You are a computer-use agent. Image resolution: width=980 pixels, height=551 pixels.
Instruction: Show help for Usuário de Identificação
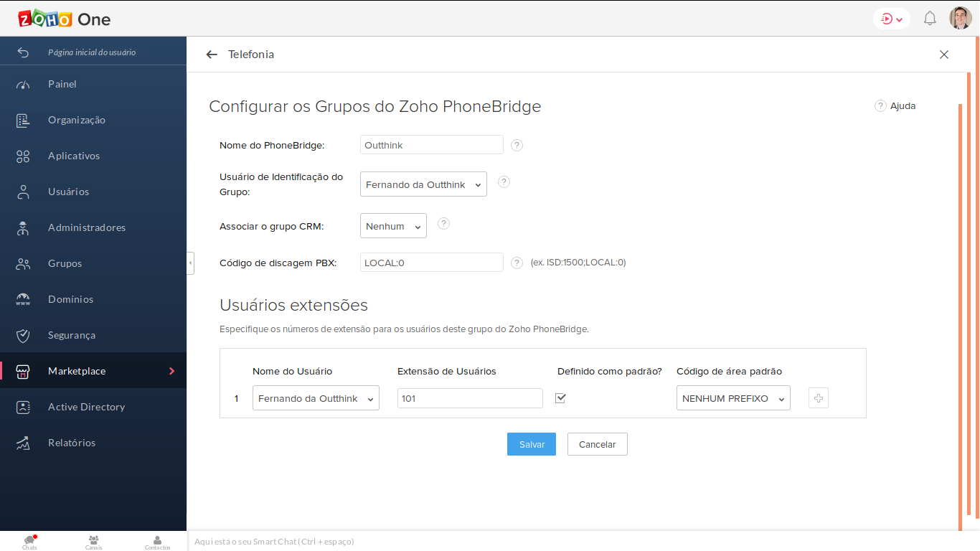504,182
